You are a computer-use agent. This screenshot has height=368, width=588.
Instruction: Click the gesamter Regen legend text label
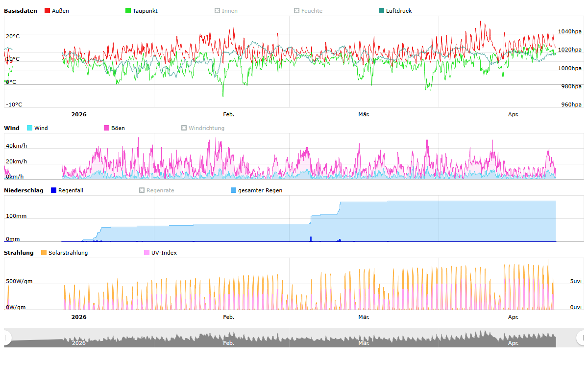tap(260, 190)
